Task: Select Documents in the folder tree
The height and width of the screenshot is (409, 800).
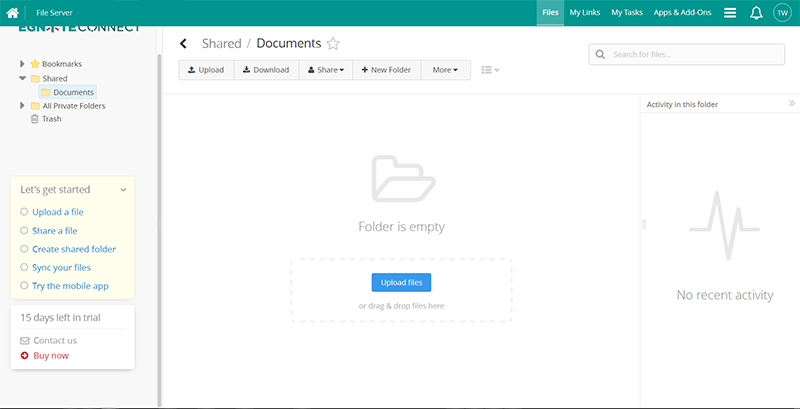Action: click(x=67, y=92)
